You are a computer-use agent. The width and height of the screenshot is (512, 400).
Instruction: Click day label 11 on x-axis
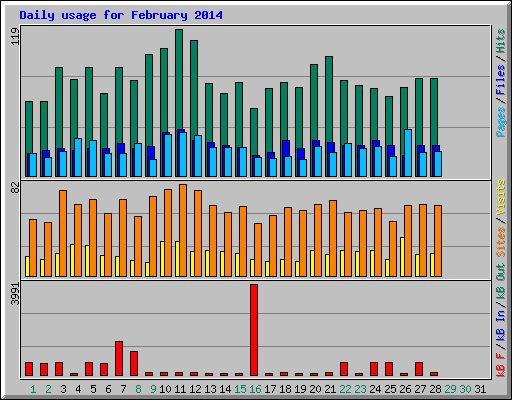[x=180, y=389]
